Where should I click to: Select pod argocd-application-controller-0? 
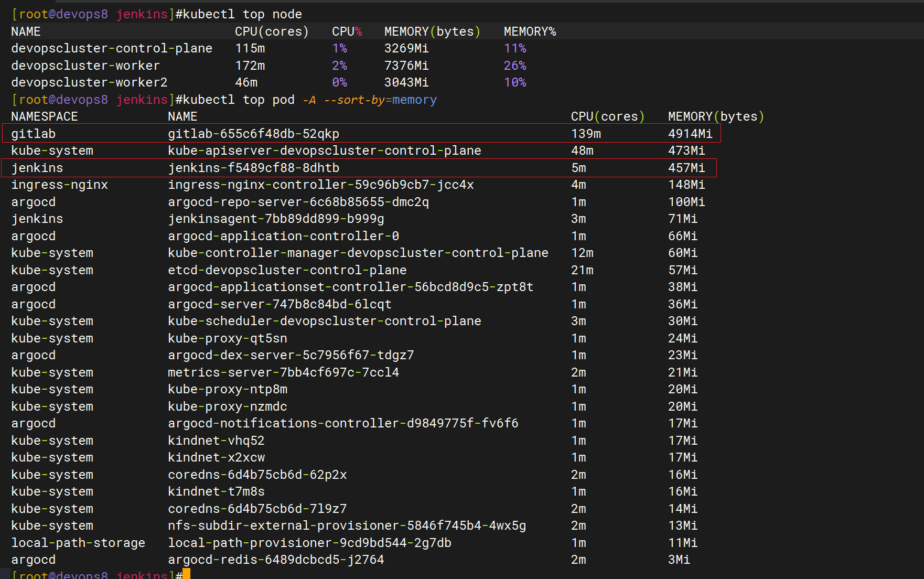coord(283,236)
